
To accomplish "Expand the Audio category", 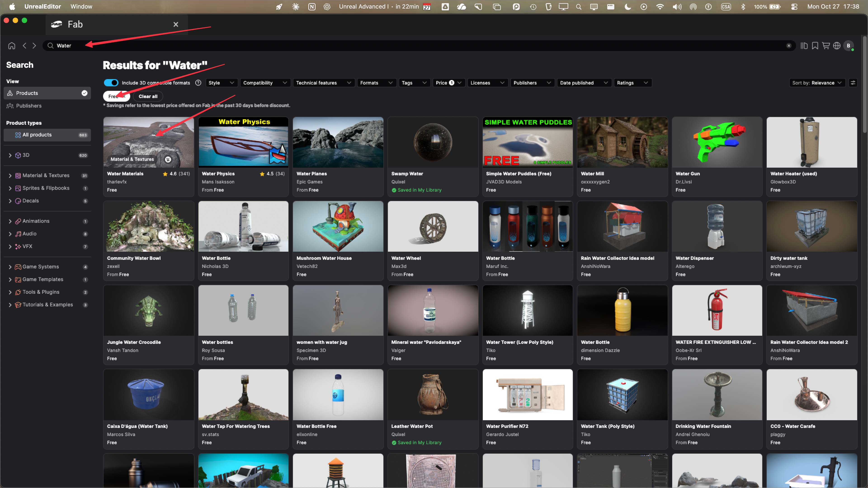I will (x=10, y=234).
